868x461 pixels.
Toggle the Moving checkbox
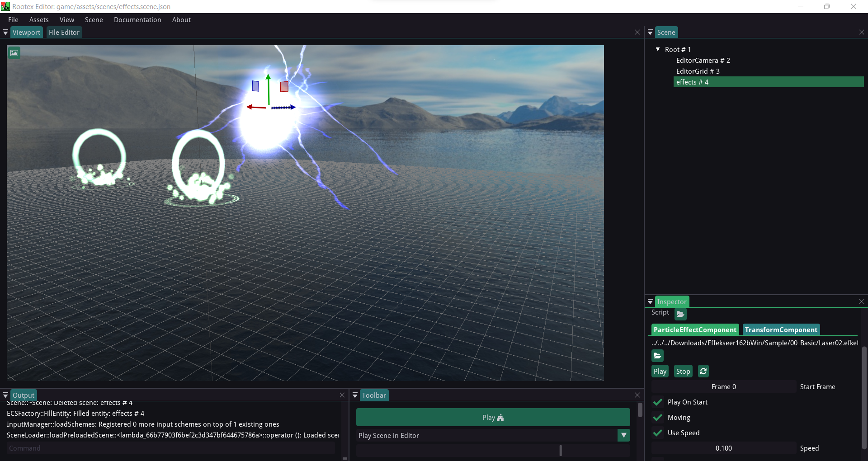pos(658,417)
